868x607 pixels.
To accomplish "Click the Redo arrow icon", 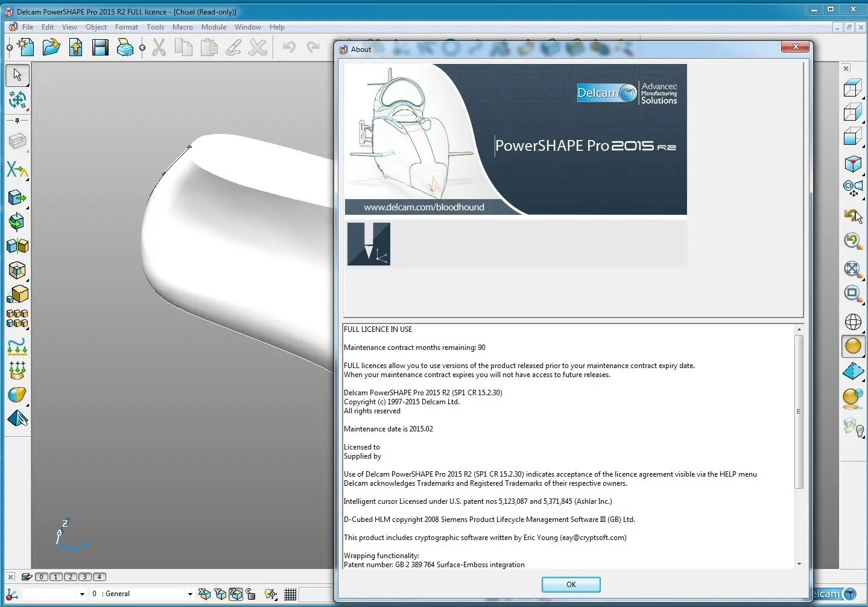I will tap(313, 47).
